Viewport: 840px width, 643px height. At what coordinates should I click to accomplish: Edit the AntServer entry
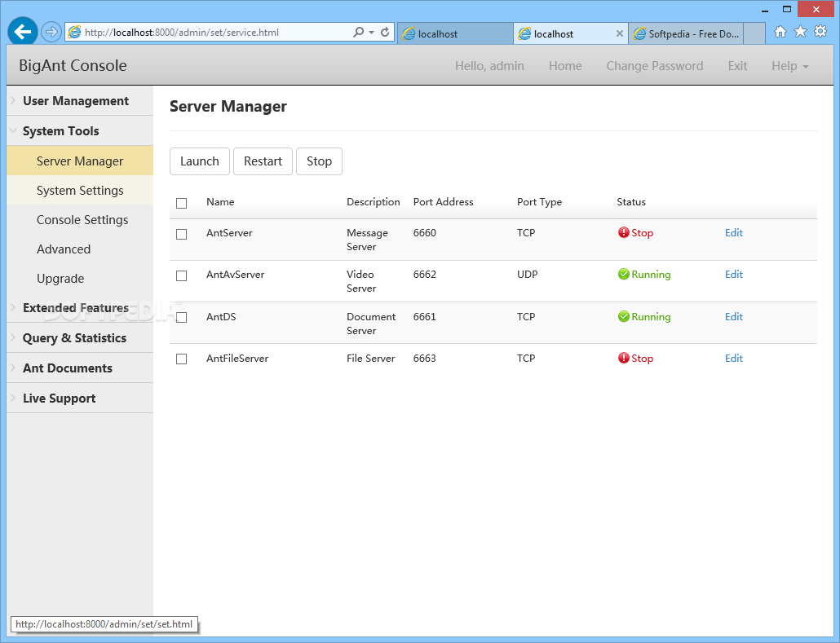point(734,232)
